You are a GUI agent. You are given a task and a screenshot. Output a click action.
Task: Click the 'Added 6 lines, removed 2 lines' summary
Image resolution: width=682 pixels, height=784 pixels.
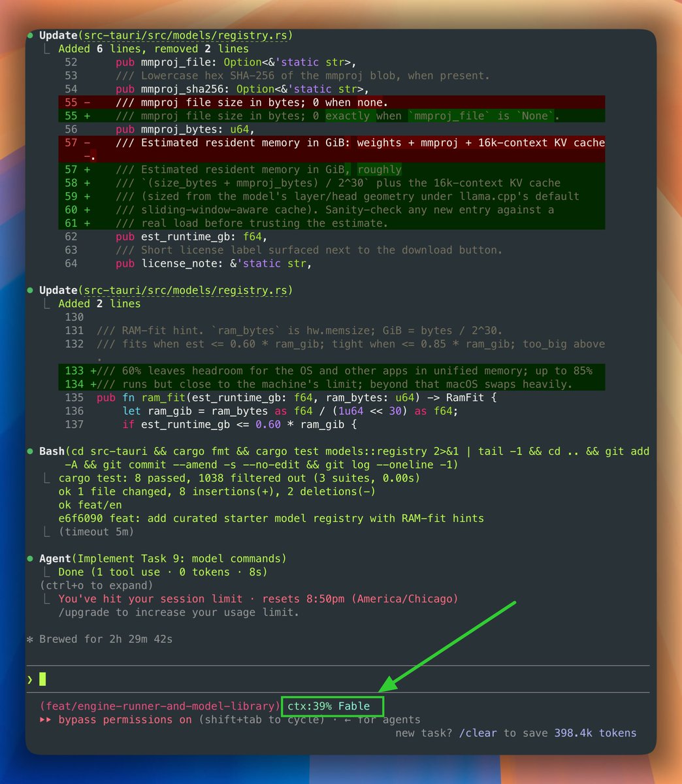[154, 49]
